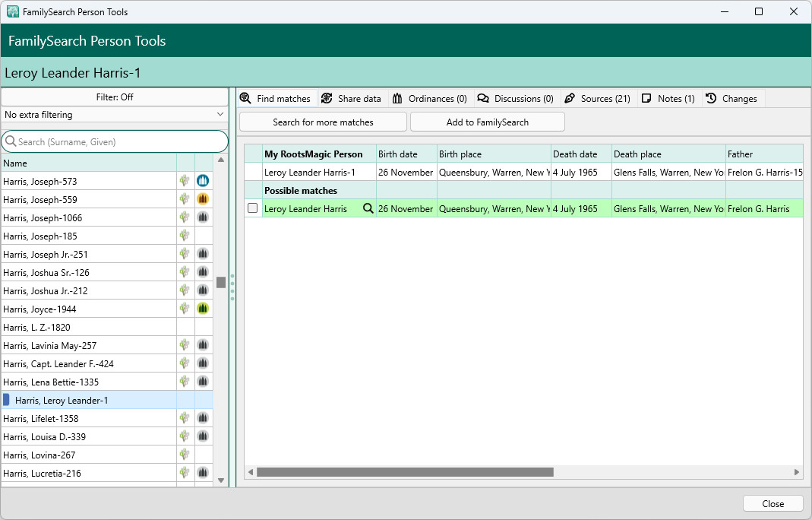
Task: Click FamilySearch tree icon for Harris, Joyce-1944
Action: coord(185,309)
